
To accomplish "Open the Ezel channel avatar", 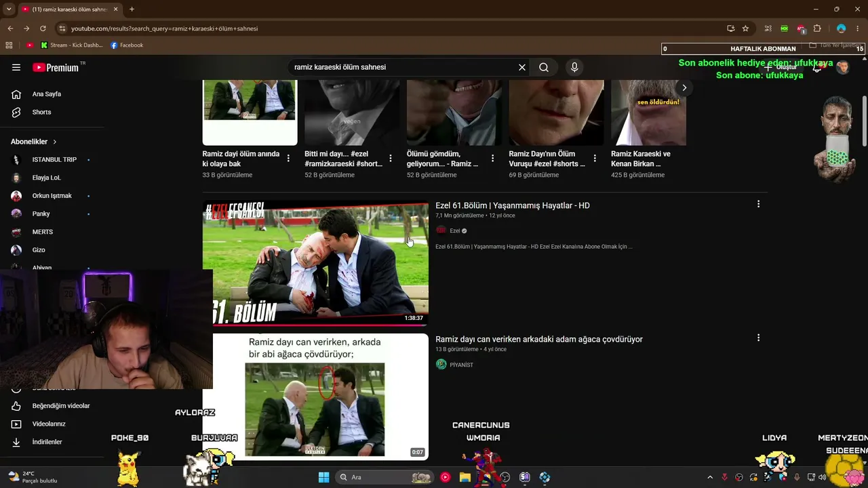I will (x=441, y=230).
